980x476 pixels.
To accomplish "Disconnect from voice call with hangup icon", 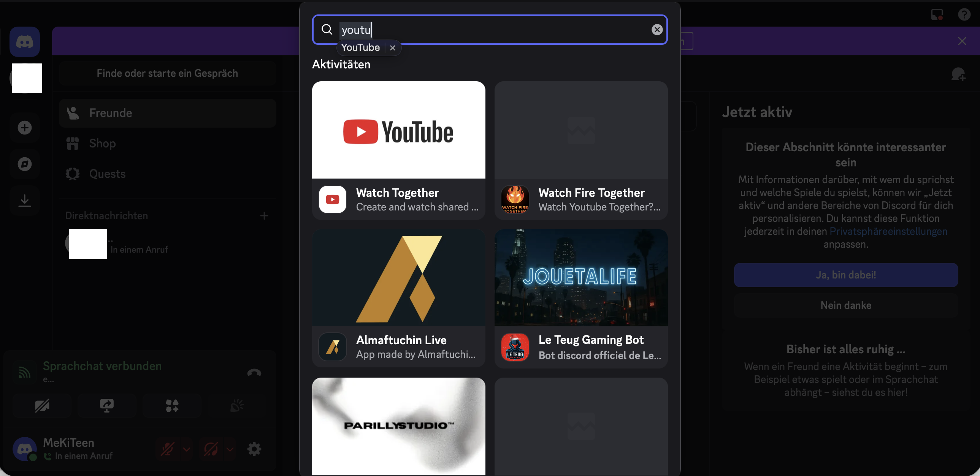I will click(254, 373).
